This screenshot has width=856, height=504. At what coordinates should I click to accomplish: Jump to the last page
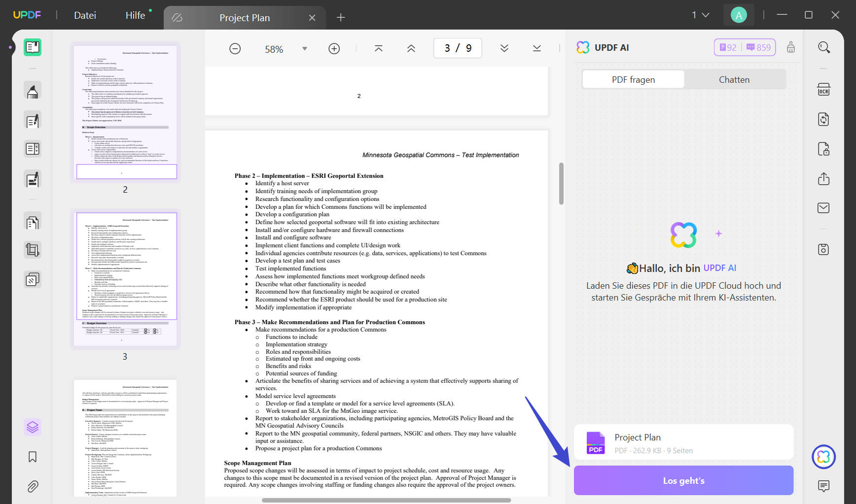point(537,48)
